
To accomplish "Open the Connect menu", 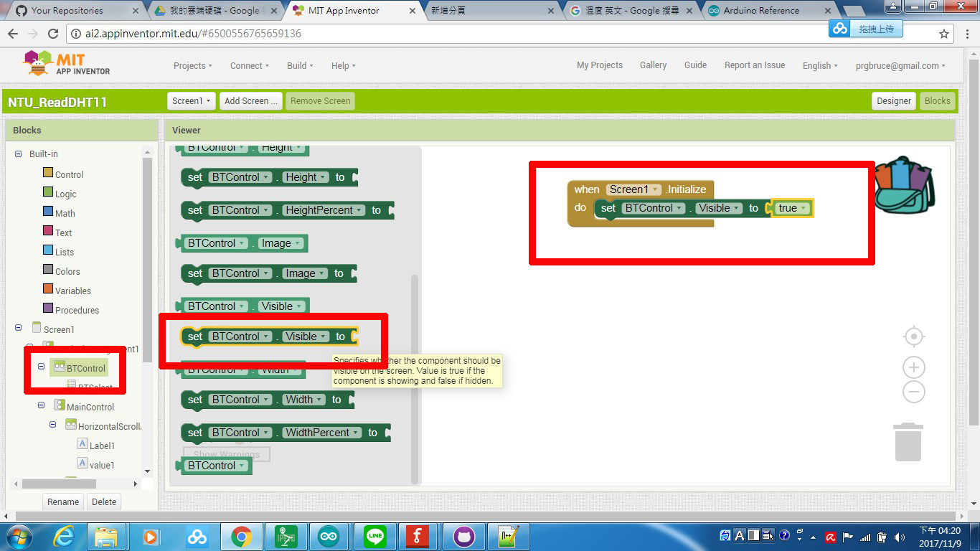I will coord(250,65).
